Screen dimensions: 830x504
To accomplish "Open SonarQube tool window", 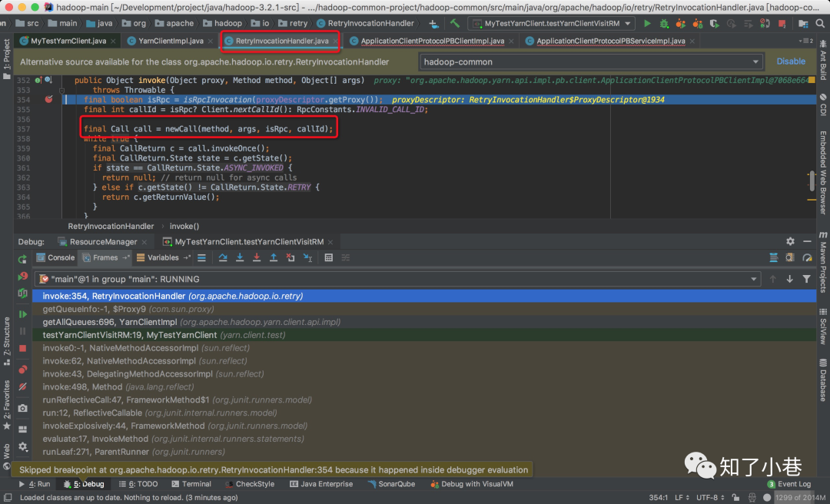I will point(392,484).
